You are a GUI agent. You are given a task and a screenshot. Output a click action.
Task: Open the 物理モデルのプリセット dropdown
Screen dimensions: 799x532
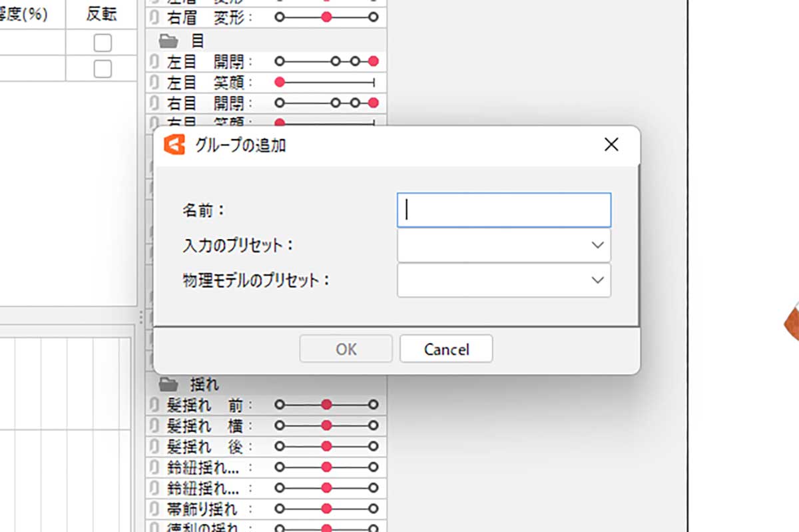pyautogui.click(x=504, y=280)
